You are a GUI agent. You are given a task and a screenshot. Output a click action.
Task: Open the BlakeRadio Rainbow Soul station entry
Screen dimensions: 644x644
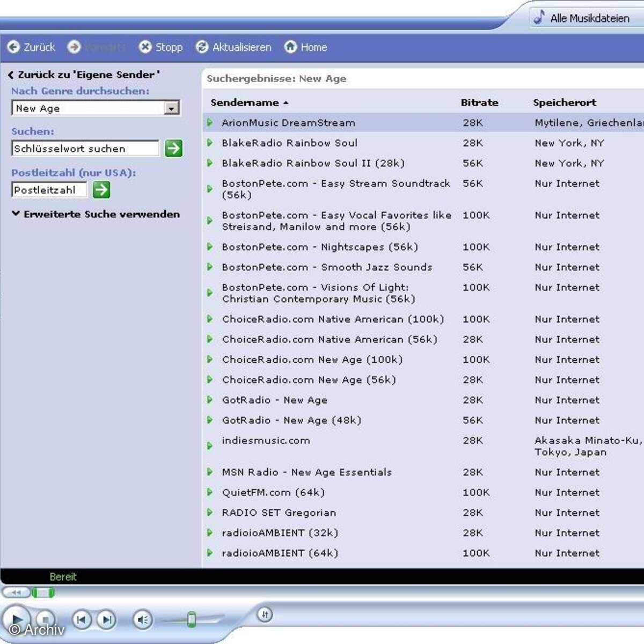pos(290,143)
